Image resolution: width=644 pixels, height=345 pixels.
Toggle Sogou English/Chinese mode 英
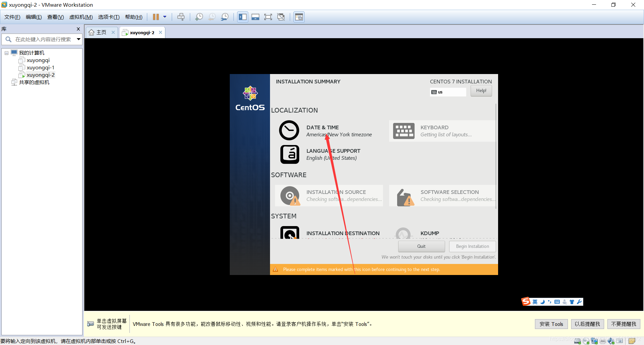coord(535,302)
